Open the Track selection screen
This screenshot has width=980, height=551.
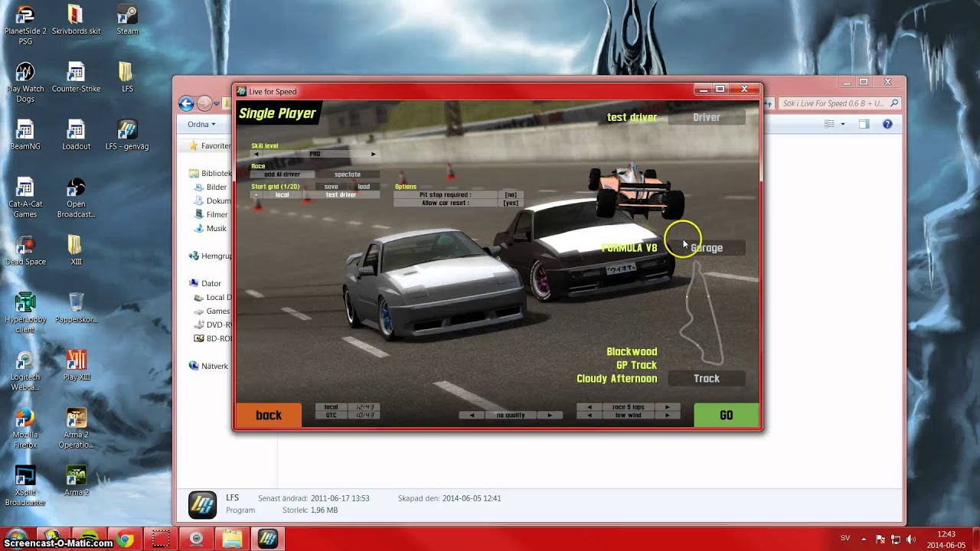pos(707,379)
